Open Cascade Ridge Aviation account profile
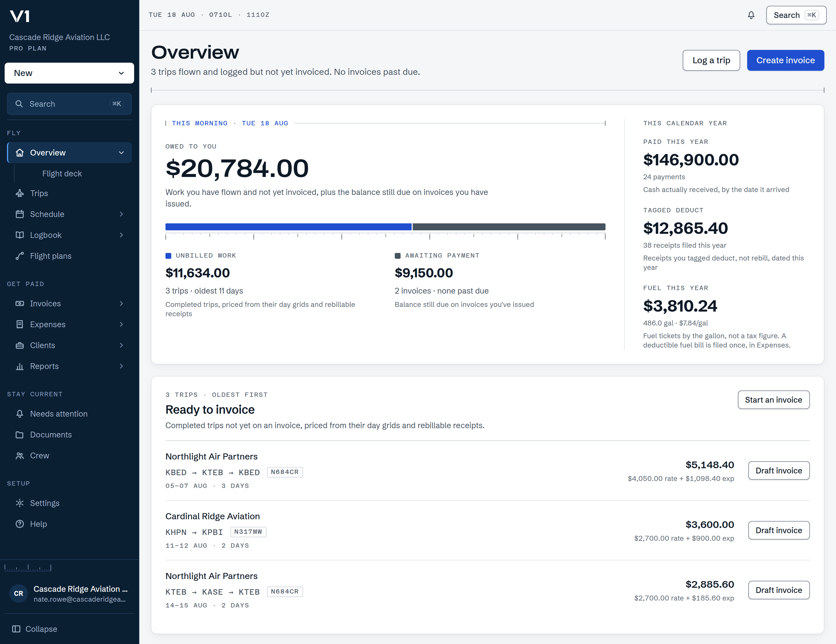Screen dimensions: 836x644 coord(69,594)
